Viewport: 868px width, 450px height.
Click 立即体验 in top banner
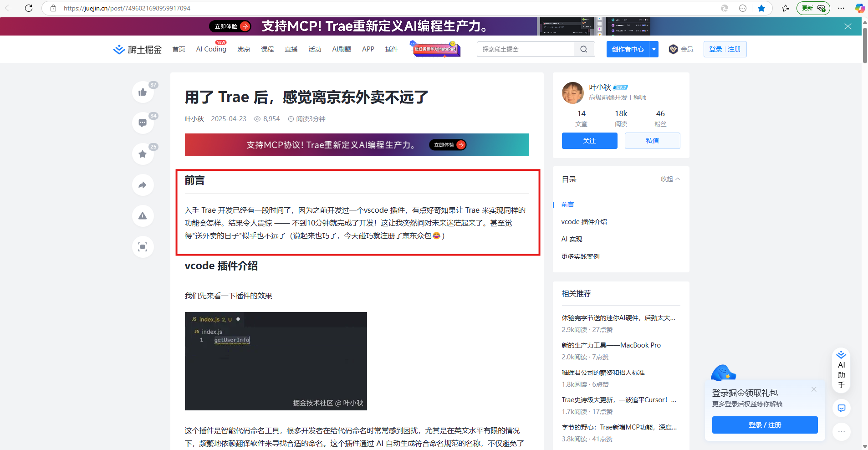pos(230,26)
